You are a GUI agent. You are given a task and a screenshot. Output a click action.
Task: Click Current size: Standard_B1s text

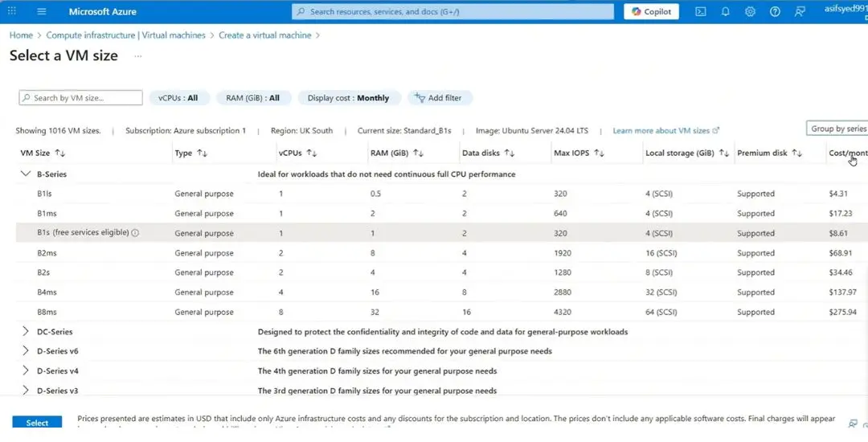[404, 131]
